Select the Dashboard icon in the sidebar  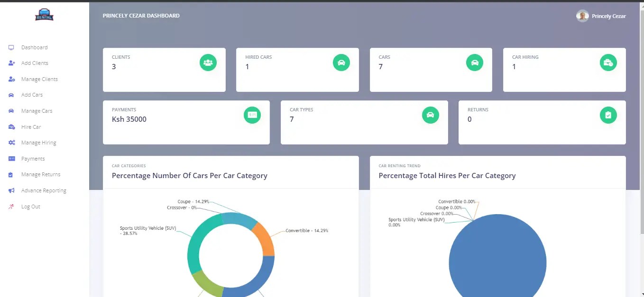click(x=10, y=47)
